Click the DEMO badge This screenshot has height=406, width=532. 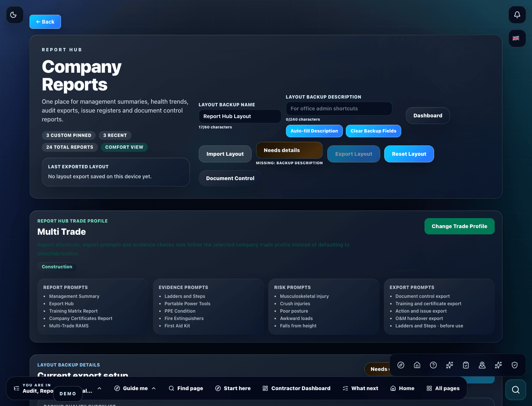click(68, 394)
